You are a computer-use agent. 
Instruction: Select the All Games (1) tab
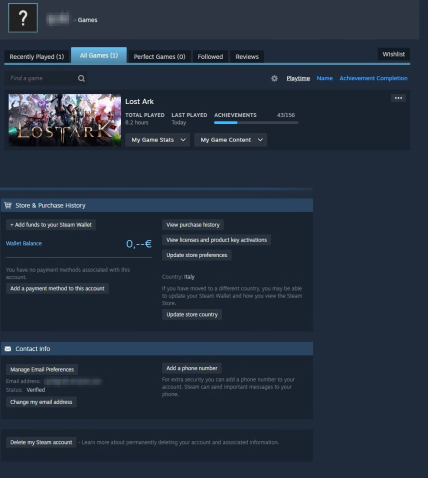click(99, 55)
